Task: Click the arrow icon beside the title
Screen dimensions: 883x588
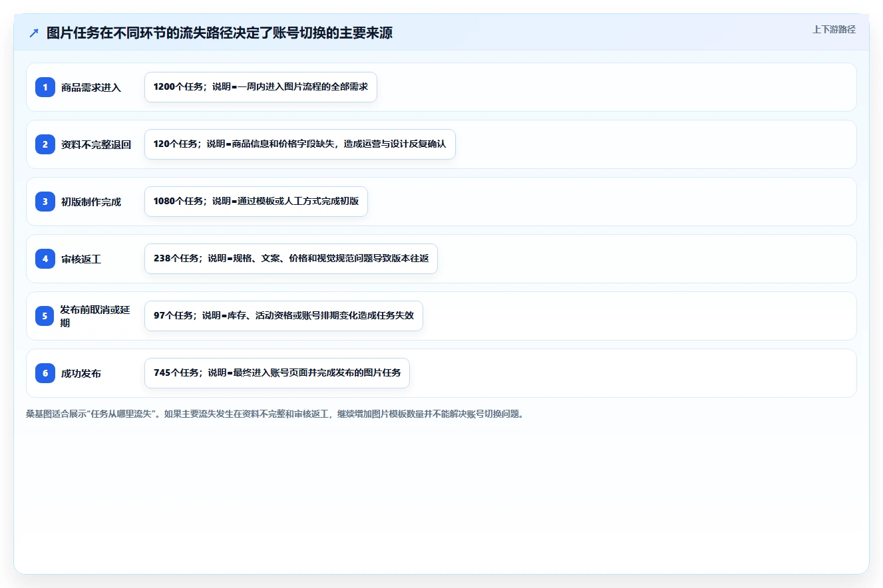Action: click(33, 33)
